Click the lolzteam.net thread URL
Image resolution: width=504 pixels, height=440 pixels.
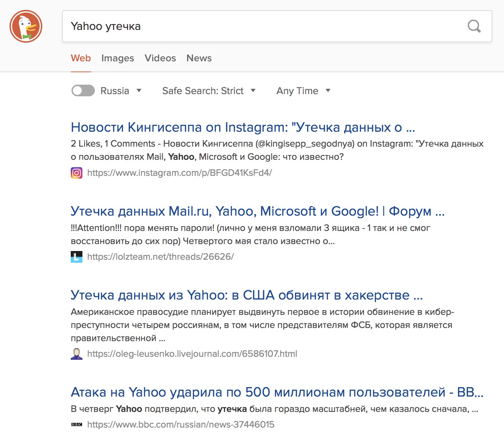160,257
